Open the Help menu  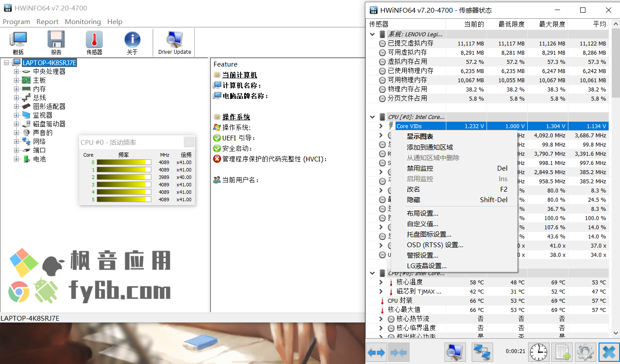click(115, 22)
